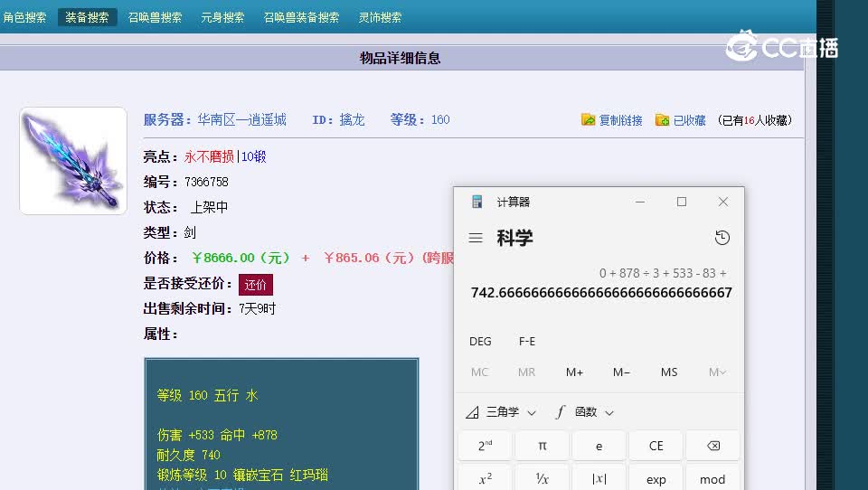Viewport: 868px width, 490px height.
Task: Click the 锻炼等级 10 镶嵌宝石 红玛瑙 line
Action: tap(242, 475)
